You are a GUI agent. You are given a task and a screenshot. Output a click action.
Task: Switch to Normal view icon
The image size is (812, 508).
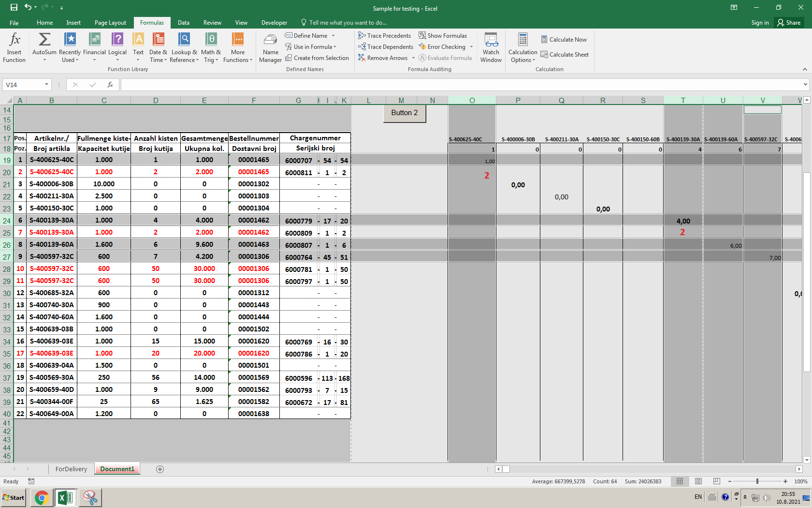tap(680, 481)
